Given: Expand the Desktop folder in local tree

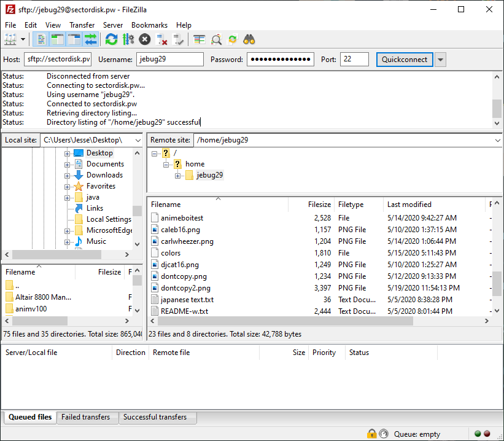Looking at the screenshot, I should tap(67, 154).
